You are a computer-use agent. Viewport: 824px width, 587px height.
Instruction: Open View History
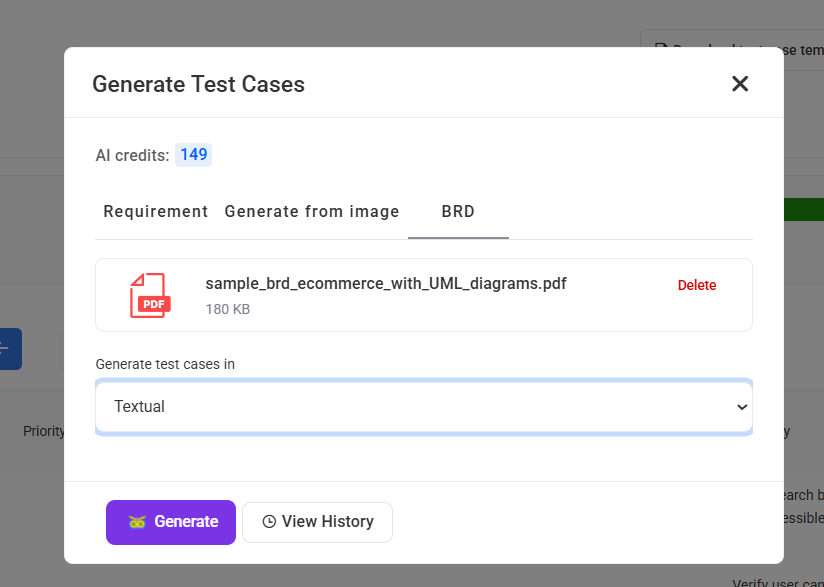317,522
